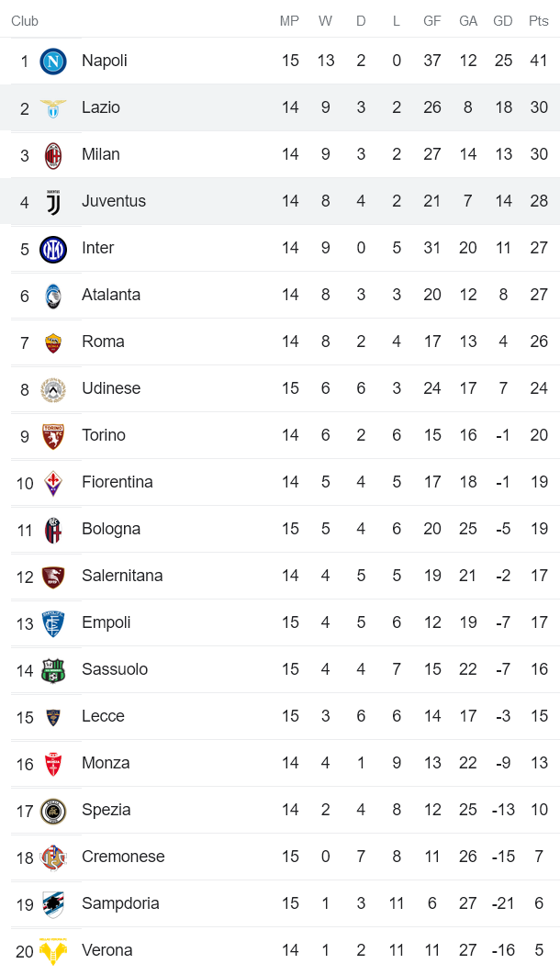Click the Atalanta club crest icon

tap(53, 296)
